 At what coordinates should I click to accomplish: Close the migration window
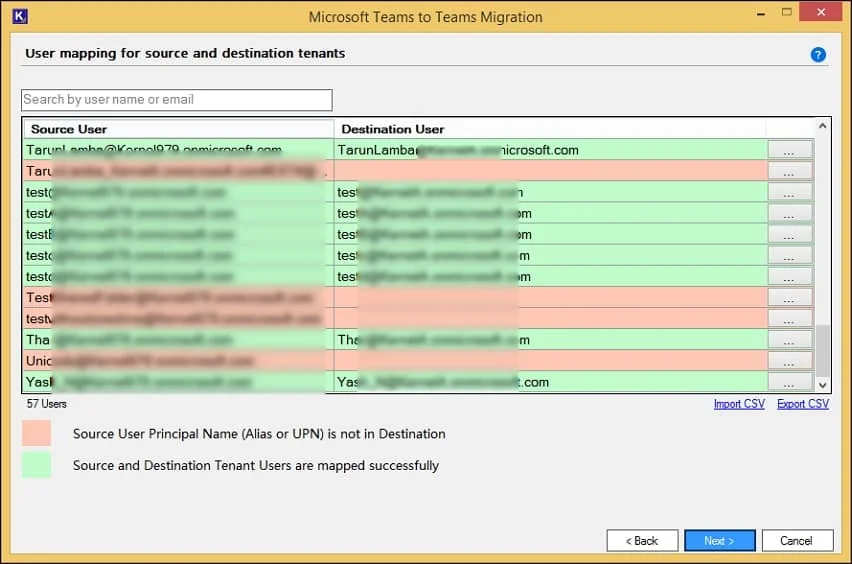[x=821, y=12]
